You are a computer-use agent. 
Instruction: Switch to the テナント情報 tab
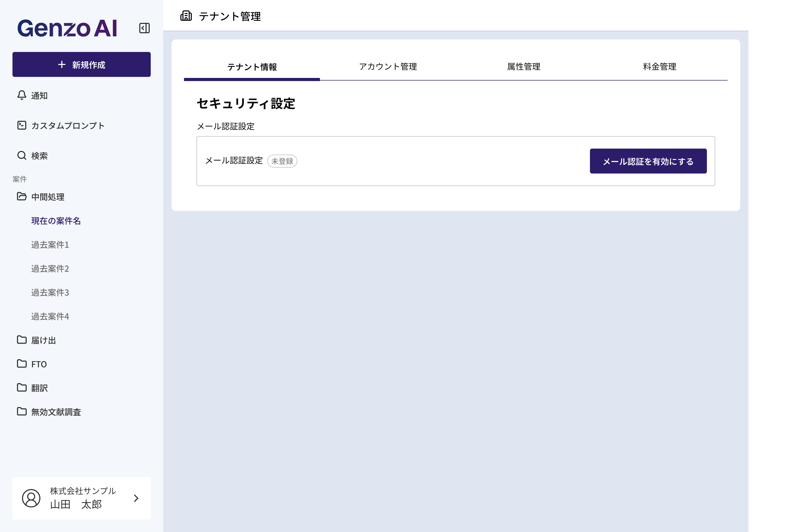252,67
